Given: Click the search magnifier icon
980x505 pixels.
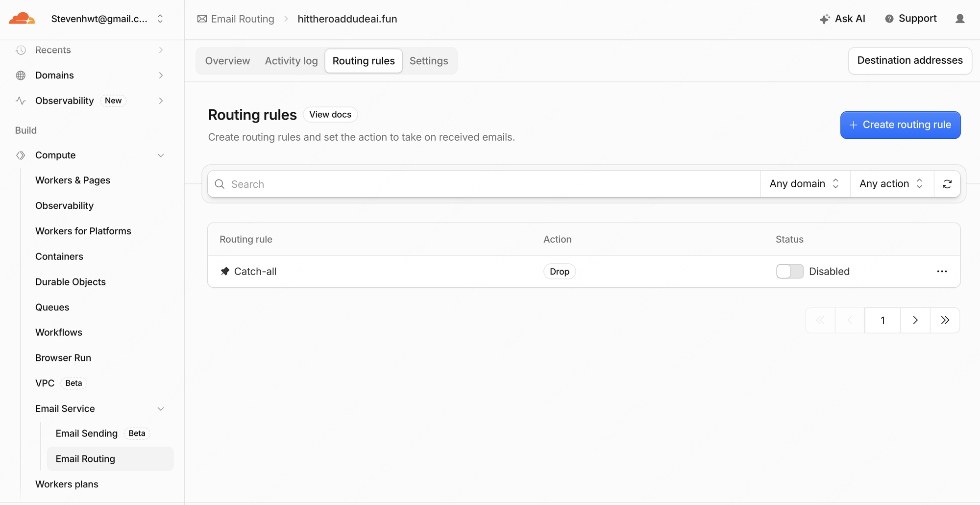Looking at the screenshot, I should click(x=220, y=184).
